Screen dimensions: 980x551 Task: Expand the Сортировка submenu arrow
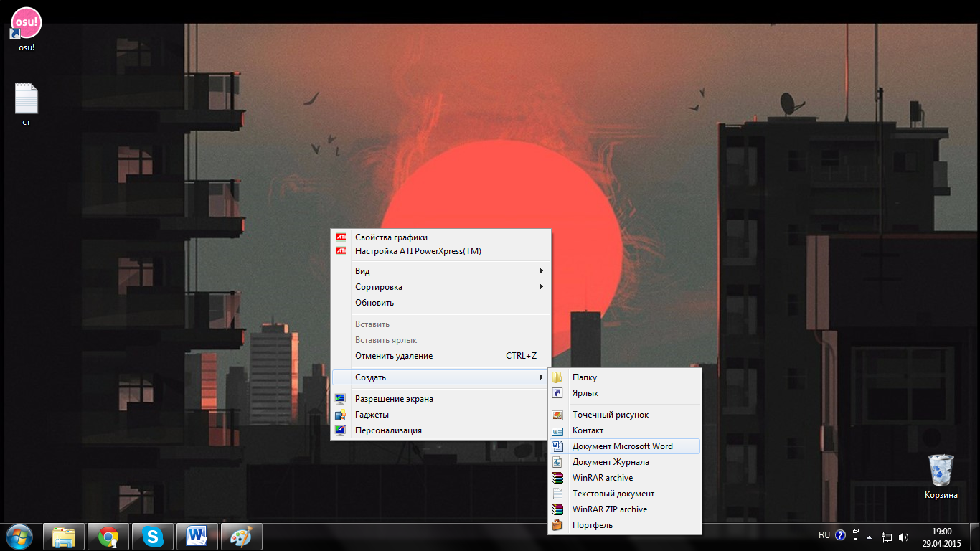[542, 287]
